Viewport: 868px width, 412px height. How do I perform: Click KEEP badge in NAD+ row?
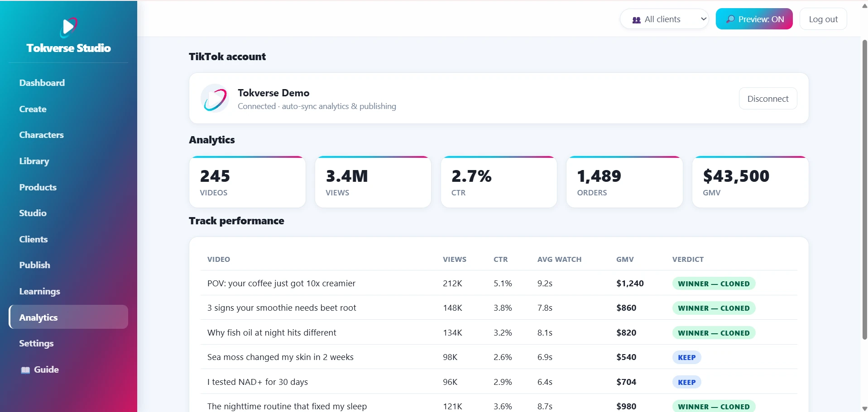(686, 382)
